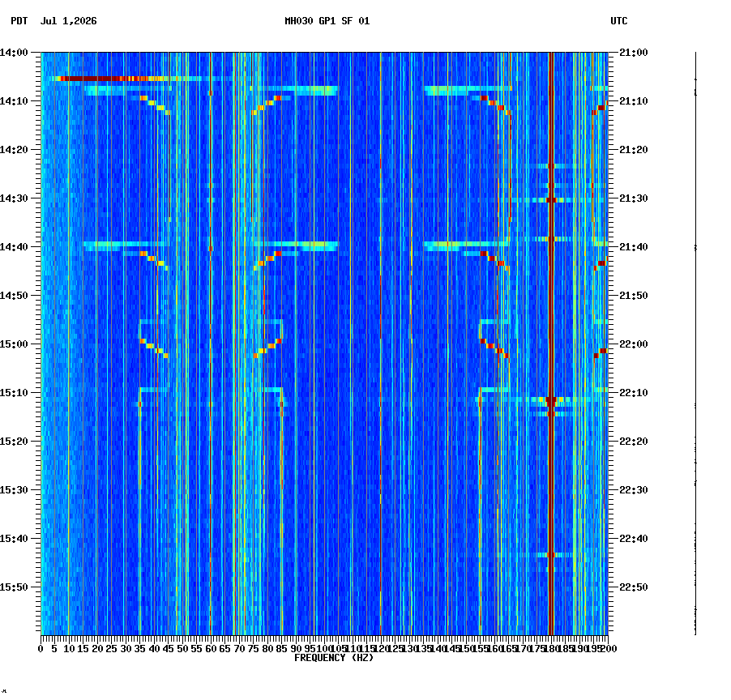731x700 pixels.
Task: Click the 90 Hz frequency label
Action: (296, 649)
